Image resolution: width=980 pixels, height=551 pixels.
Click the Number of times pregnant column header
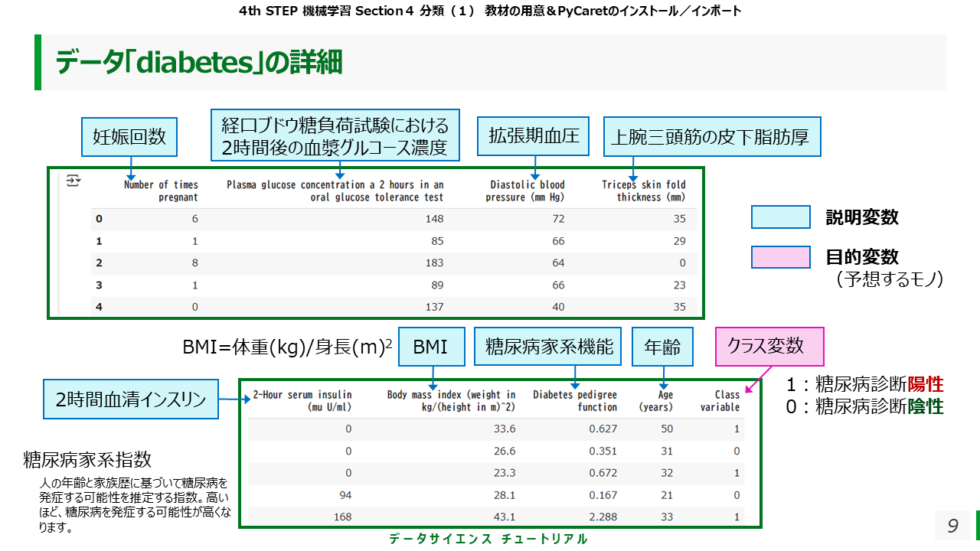[161, 191]
